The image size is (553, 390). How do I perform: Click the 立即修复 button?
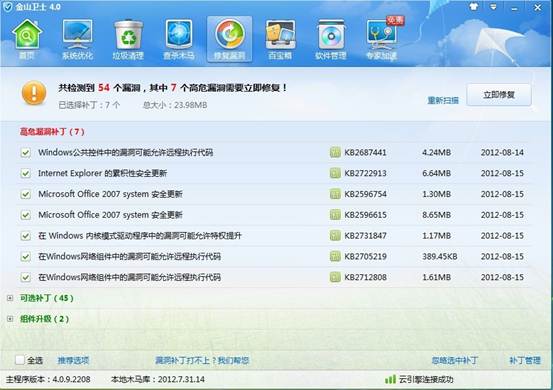pyautogui.click(x=499, y=95)
